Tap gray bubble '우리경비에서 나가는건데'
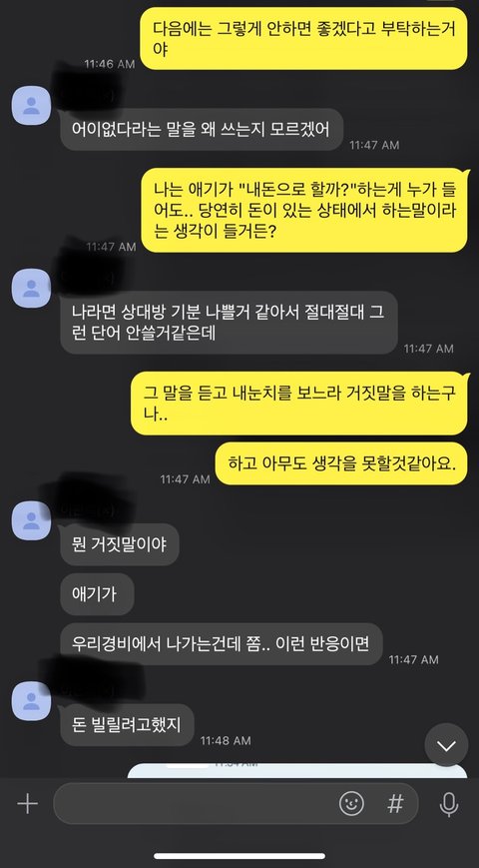 222,644
